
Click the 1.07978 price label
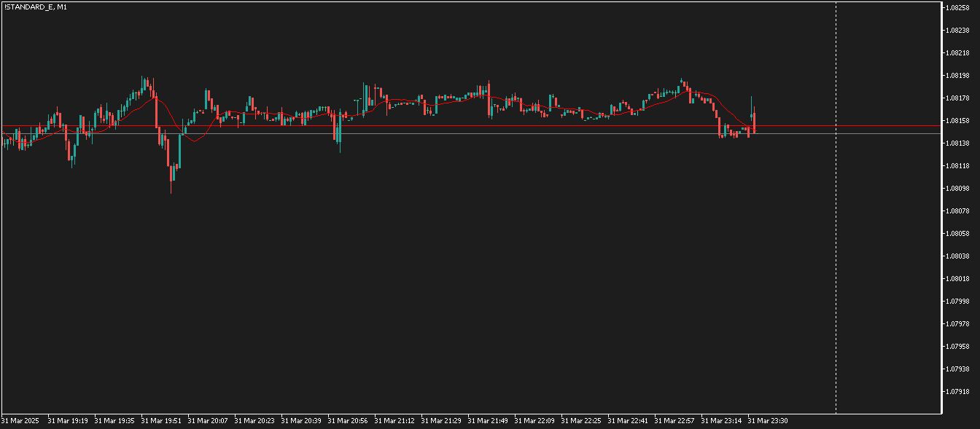tap(957, 324)
